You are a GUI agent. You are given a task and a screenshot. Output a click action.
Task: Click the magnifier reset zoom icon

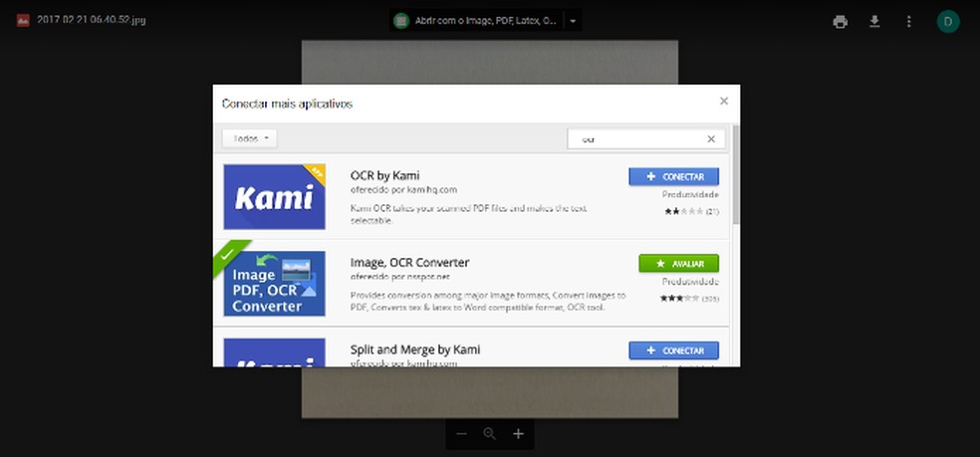[489, 434]
